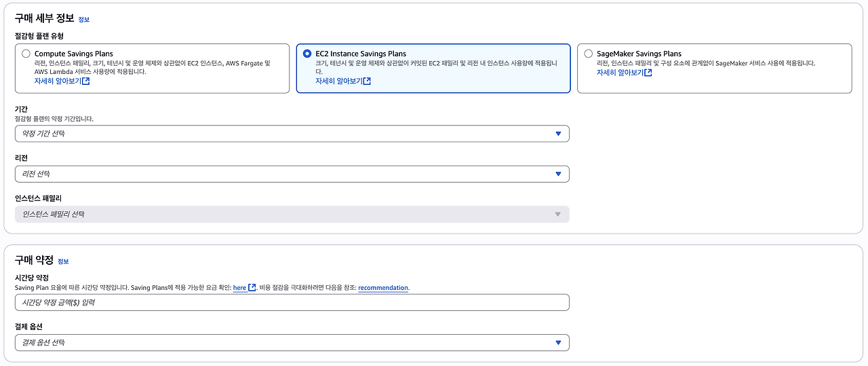This screenshot has height=366, width=868.
Task: Open the 약정 기간 선택 dropdown
Action: [x=292, y=134]
